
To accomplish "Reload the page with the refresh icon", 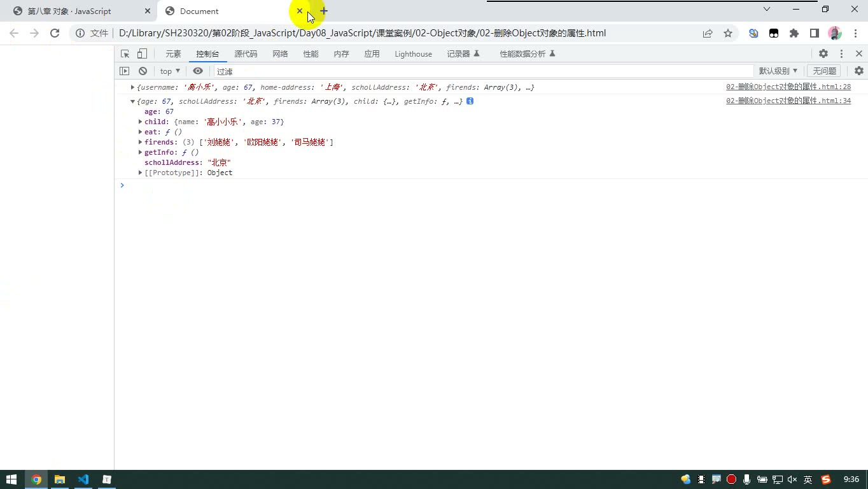I will pos(55,33).
